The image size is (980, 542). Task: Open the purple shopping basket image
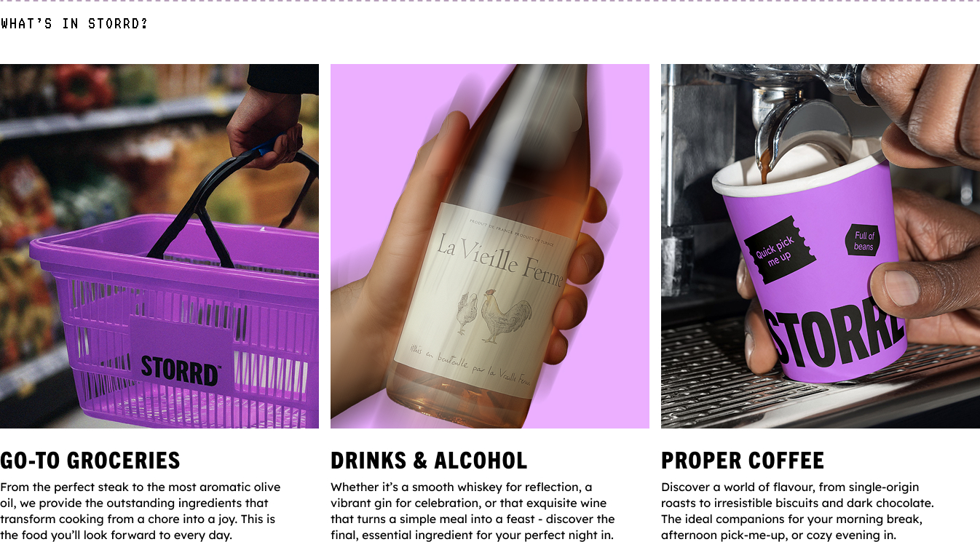pyautogui.click(x=159, y=246)
